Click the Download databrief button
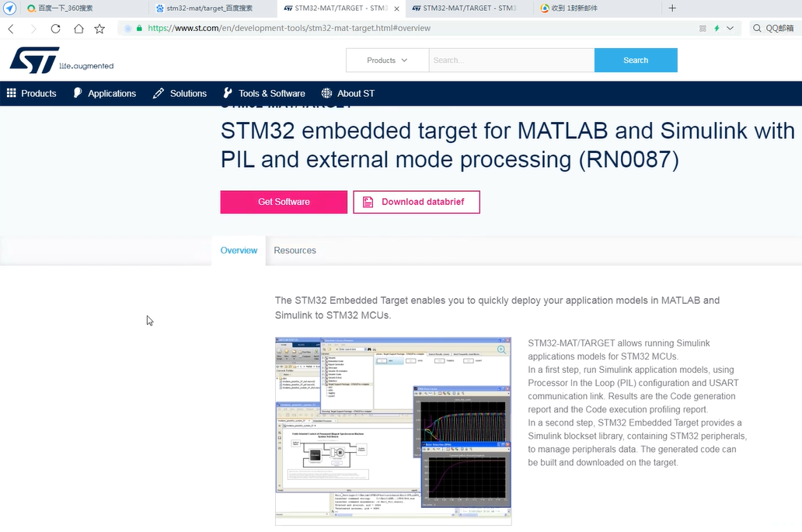 [417, 202]
